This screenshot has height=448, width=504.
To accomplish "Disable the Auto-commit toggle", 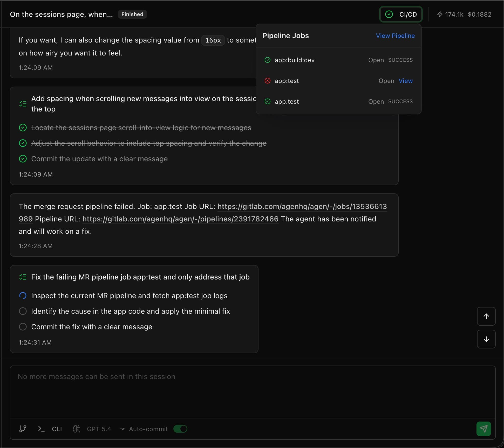I will click(180, 429).
